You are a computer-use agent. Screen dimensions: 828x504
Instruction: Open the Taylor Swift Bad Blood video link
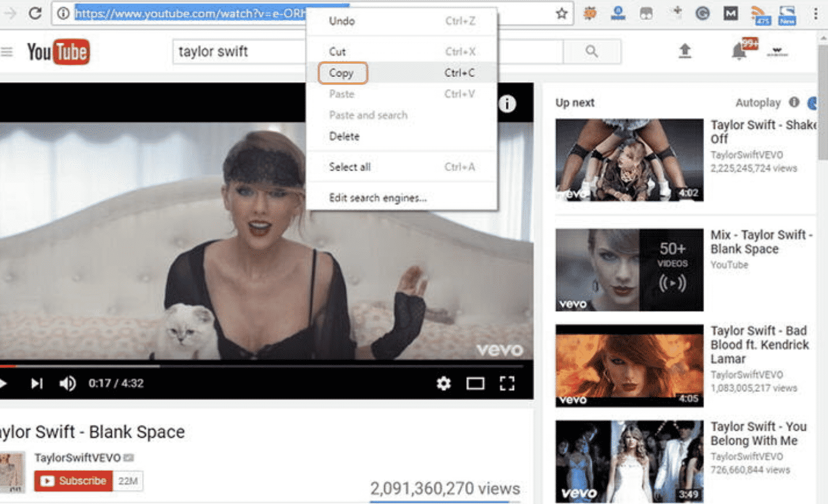coord(759,344)
